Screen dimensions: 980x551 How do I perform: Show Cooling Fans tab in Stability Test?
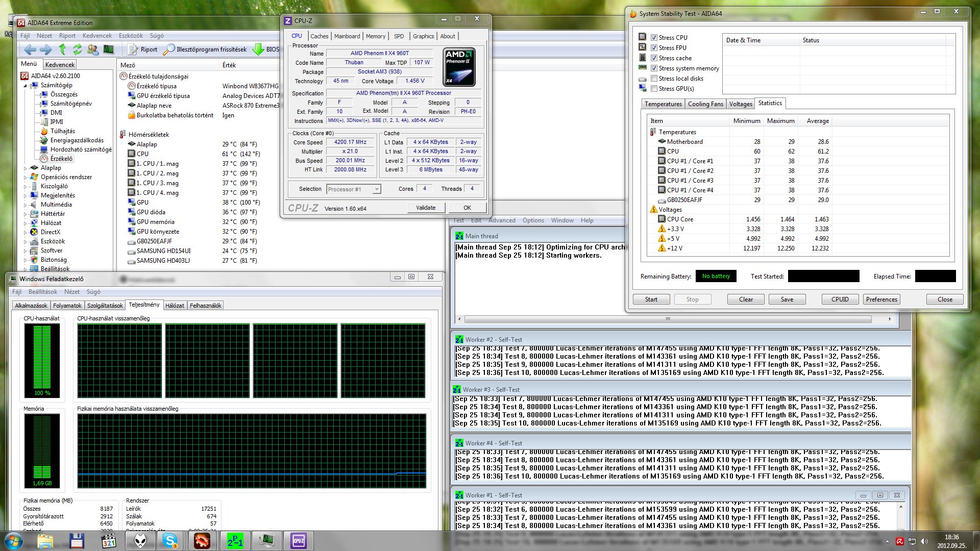pyautogui.click(x=705, y=104)
